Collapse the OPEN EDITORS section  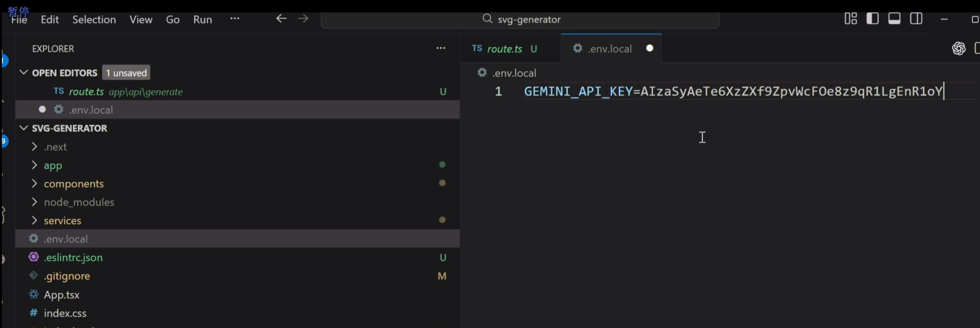pos(23,73)
